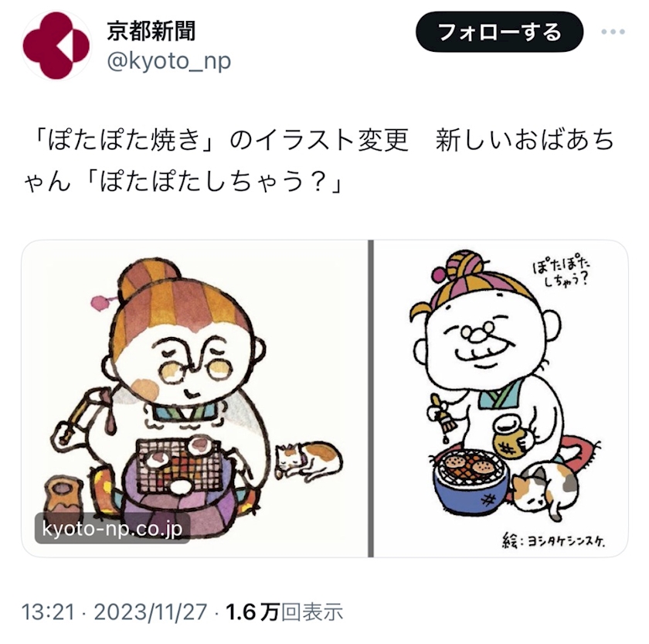Click the divider between the two illustrations
The height and width of the screenshot is (644, 649).
tap(371, 398)
